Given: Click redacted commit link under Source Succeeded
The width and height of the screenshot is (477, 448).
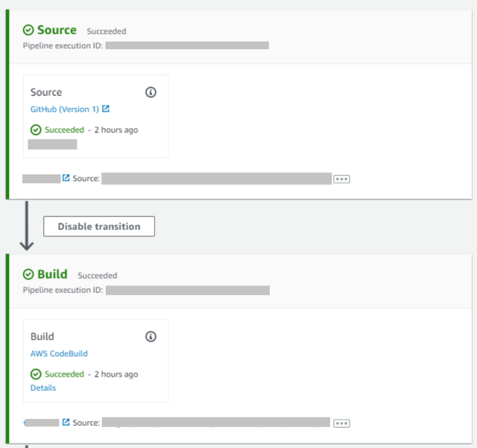Looking at the screenshot, I should click(x=52, y=144).
